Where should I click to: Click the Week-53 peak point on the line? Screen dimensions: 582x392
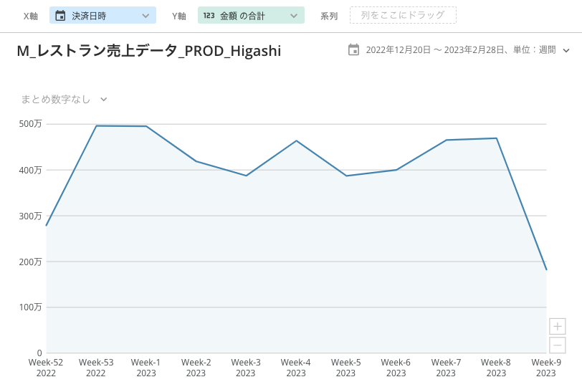(x=96, y=126)
